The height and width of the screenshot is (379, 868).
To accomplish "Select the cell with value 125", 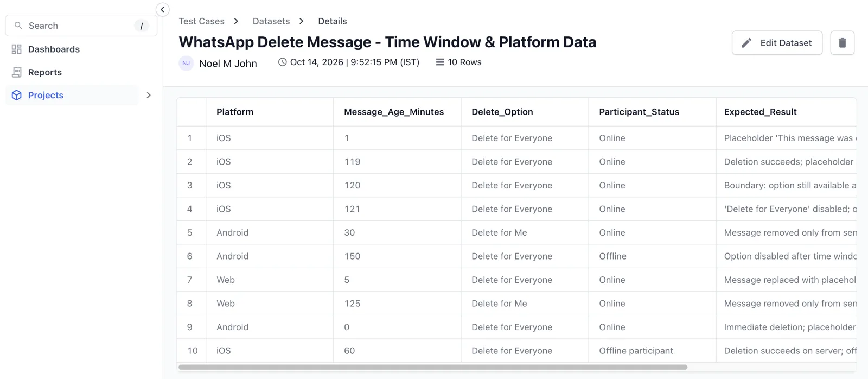I will click(397, 304).
